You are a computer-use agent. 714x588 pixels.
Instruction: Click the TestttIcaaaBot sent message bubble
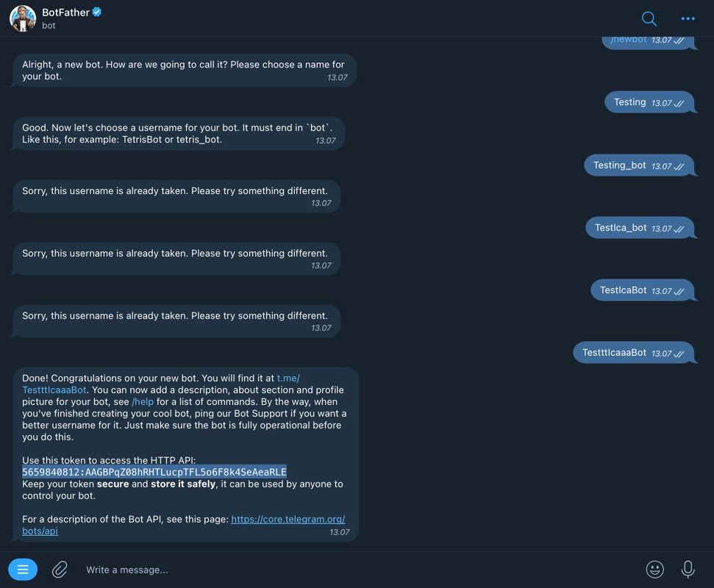point(614,353)
